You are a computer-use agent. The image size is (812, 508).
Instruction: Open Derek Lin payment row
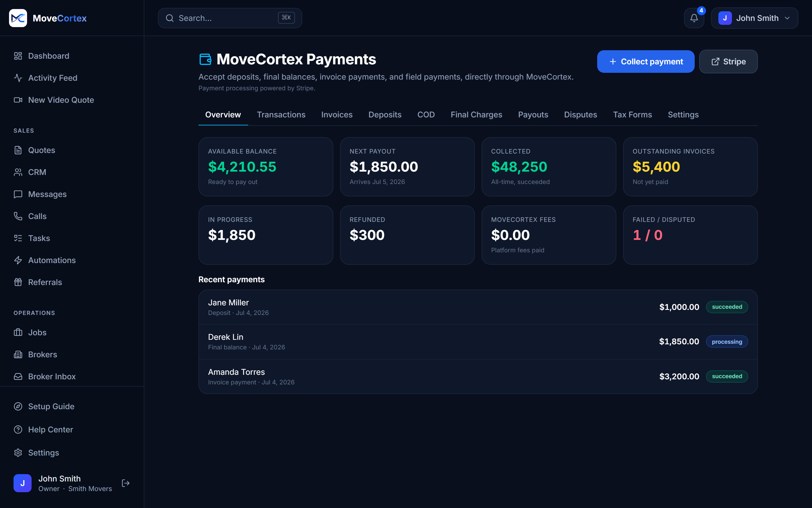(478, 342)
